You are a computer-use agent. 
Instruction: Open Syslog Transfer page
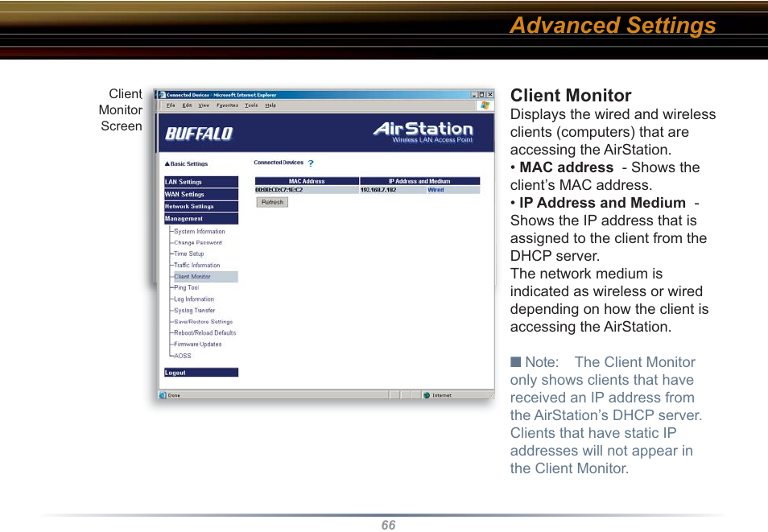(195, 310)
